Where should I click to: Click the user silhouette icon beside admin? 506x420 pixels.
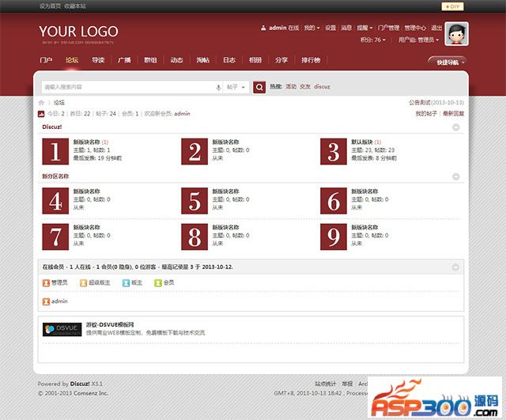pyautogui.click(x=263, y=28)
